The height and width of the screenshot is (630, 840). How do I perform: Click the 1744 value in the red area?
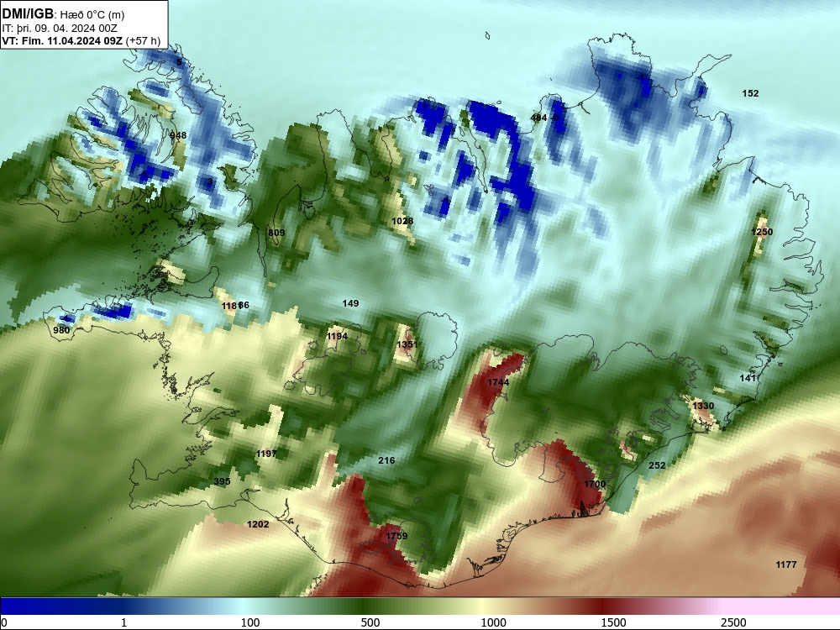point(498,382)
